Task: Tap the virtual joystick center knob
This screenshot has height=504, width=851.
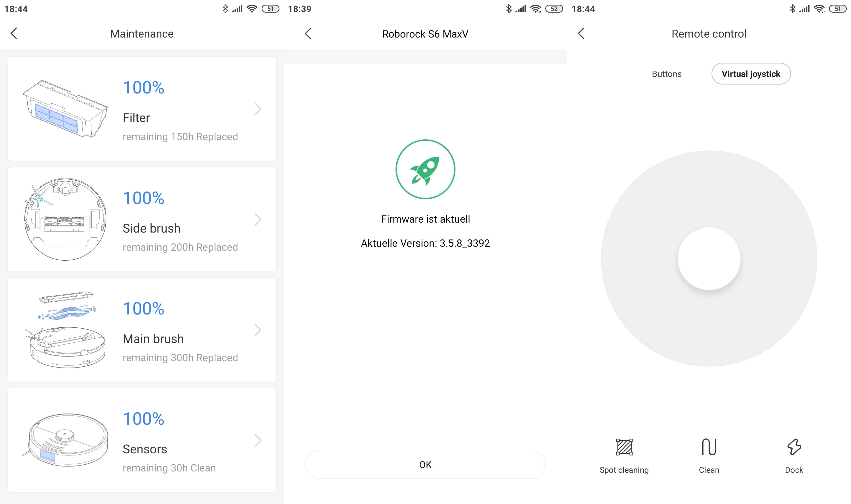Action: click(709, 259)
